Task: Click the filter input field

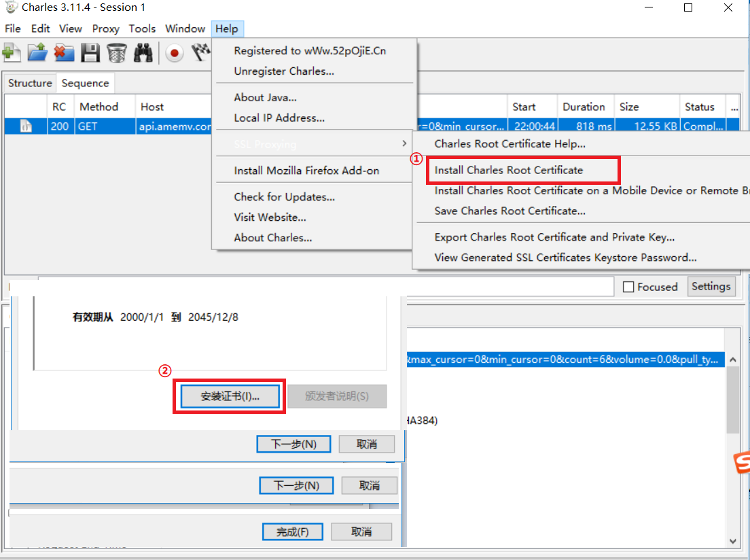Action: (325, 286)
